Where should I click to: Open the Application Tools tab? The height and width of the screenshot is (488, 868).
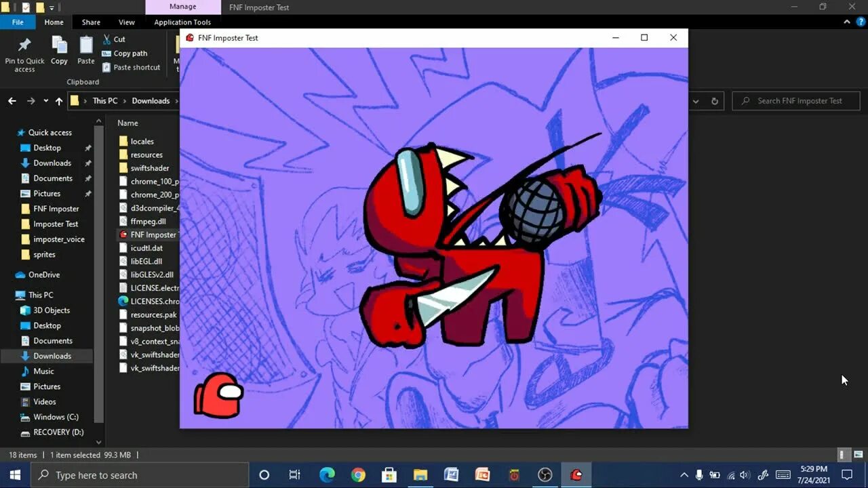point(182,22)
